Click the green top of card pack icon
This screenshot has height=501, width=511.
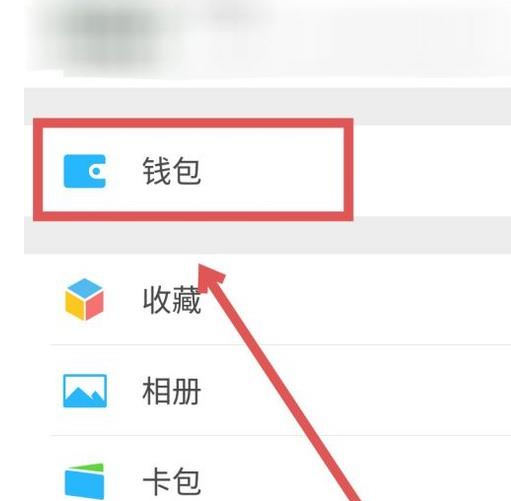[x=89, y=467]
